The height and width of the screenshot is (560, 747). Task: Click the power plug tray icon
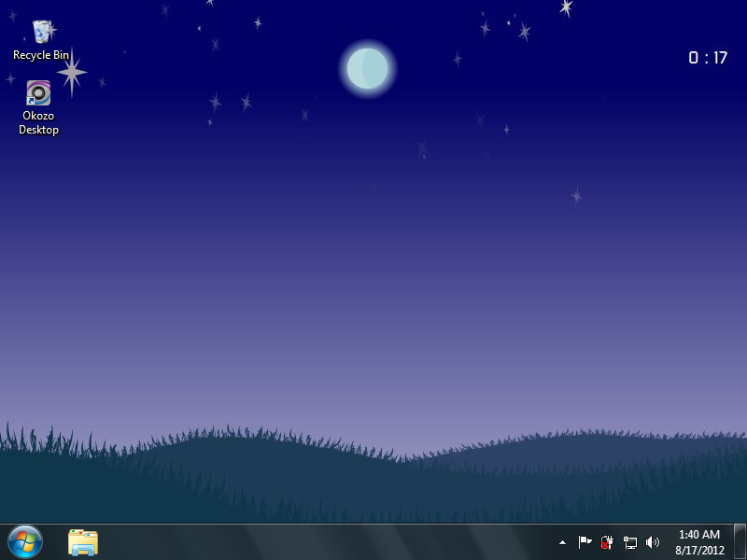coord(607,542)
